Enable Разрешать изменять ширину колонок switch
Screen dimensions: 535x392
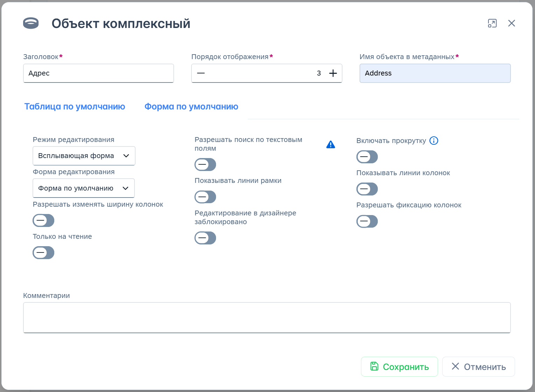tap(43, 220)
